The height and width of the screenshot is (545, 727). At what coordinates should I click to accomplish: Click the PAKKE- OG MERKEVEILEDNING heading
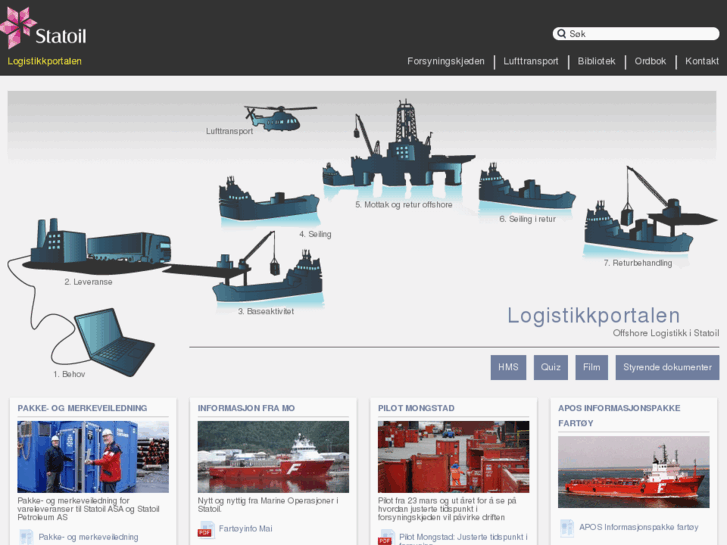pyautogui.click(x=82, y=408)
